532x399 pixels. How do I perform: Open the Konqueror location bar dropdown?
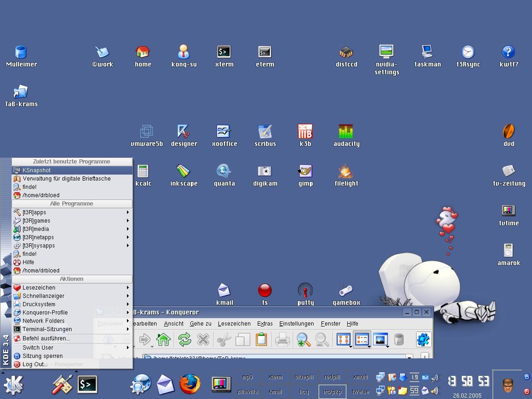[409, 357]
